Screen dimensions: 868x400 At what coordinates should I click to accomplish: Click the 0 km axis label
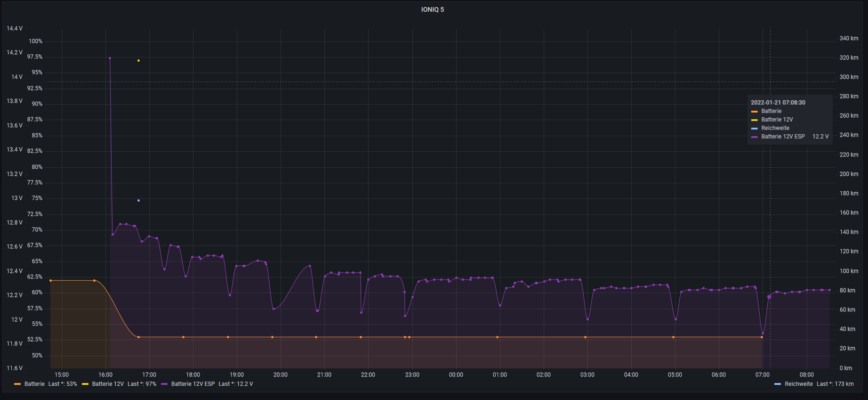click(x=846, y=368)
